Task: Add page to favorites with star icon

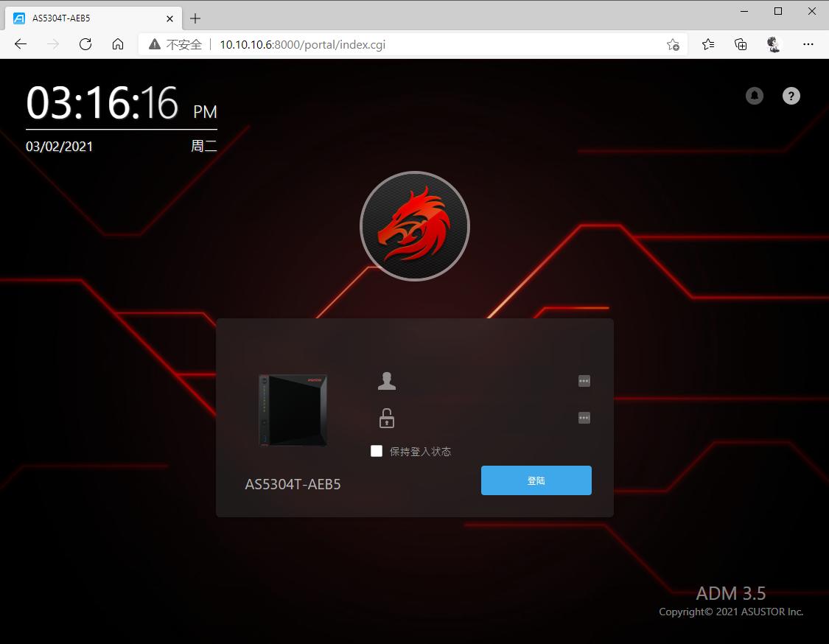Action: click(x=673, y=44)
